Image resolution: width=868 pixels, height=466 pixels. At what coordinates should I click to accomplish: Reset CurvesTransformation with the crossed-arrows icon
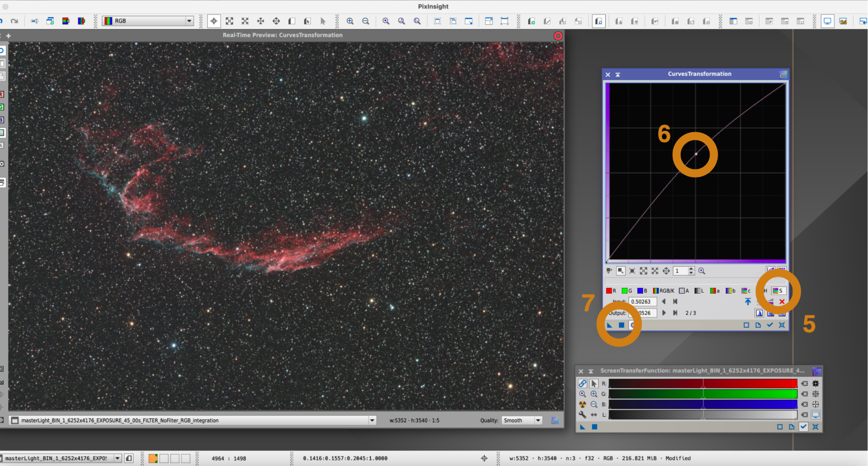pos(782,325)
